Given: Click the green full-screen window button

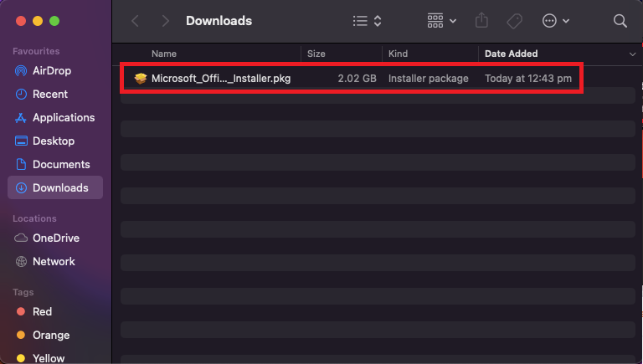Looking at the screenshot, I should [54, 21].
